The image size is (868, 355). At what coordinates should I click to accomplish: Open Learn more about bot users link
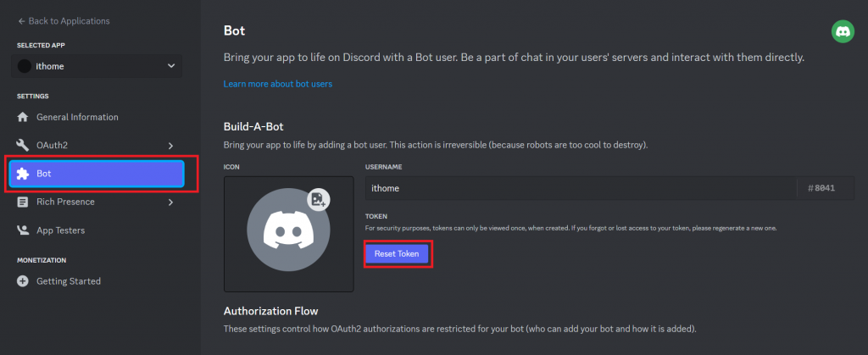click(277, 84)
